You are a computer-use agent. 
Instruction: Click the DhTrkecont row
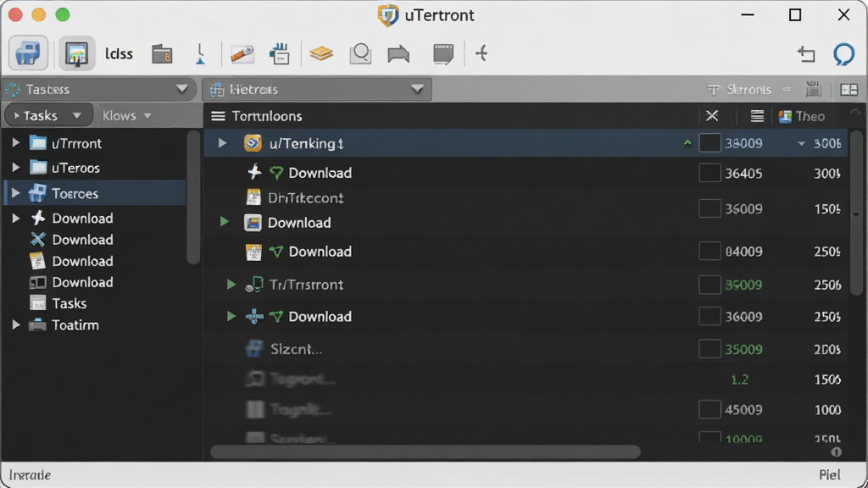526,197
